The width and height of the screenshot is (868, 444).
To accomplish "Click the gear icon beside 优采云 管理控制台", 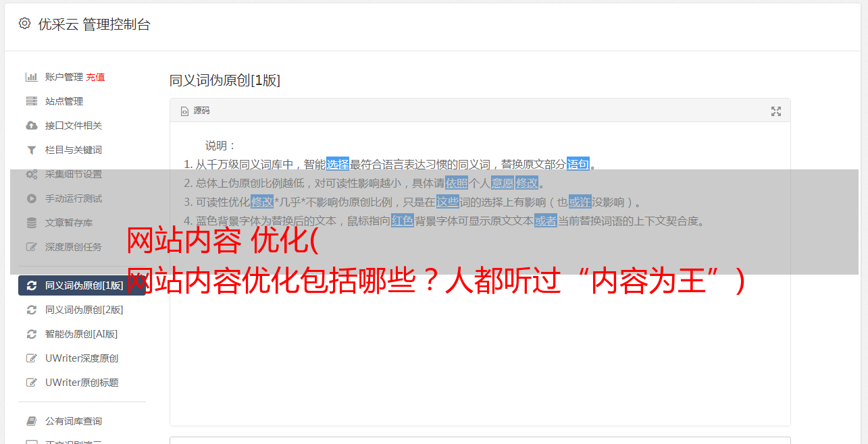I will tap(24, 24).
